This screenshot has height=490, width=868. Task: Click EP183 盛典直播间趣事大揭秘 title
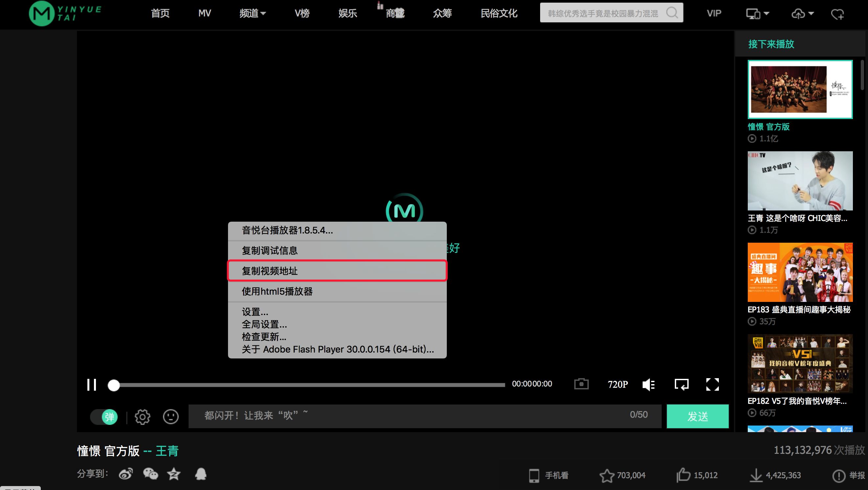click(799, 309)
